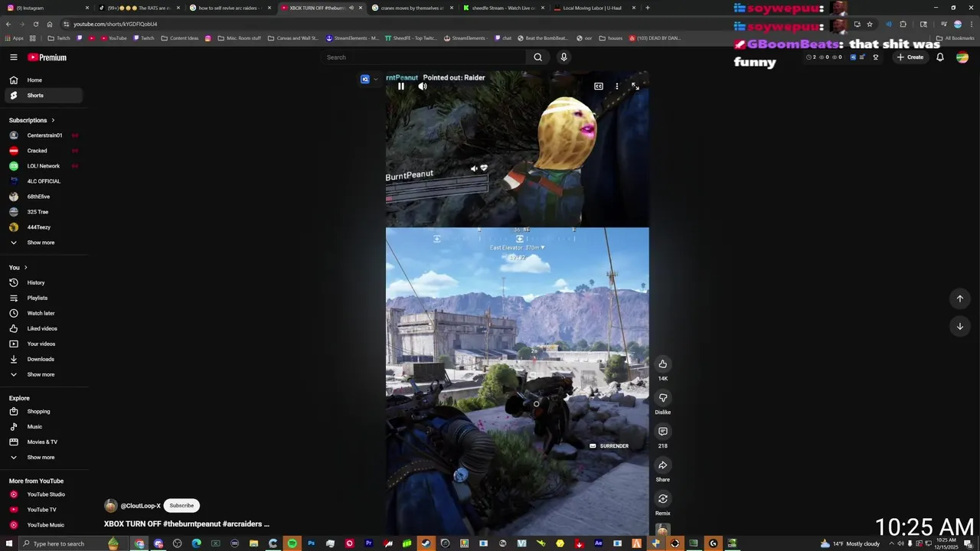Image resolution: width=980 pixels, height=551 pixels.
Task: Click the search magnifier button
Action: point(537,57)
